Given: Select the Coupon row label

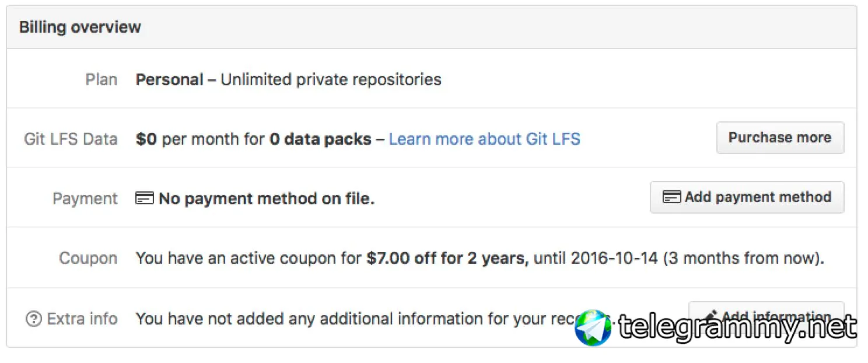Looking at the screenshot, I should [x=88, y=258].
